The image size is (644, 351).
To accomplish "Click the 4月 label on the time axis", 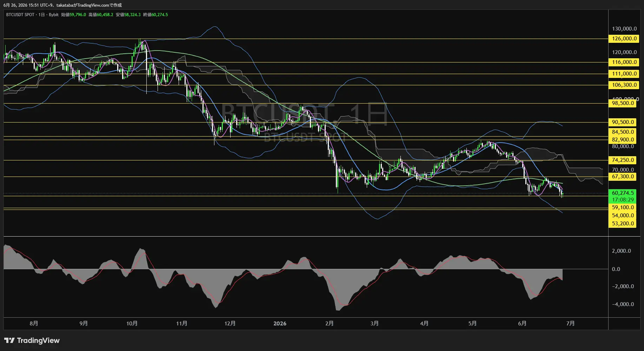I will pyautogui.click(x=424, y=324).
